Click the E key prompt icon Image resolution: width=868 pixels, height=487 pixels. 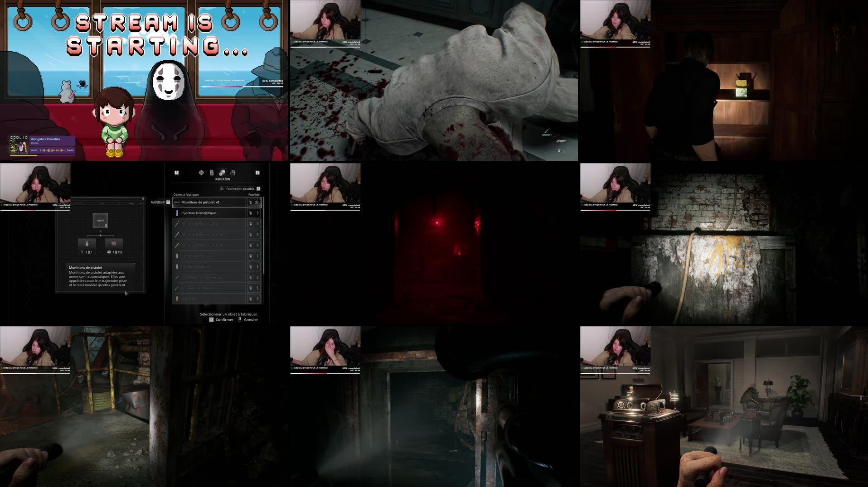pyautogui.click(x=257, y=173)
